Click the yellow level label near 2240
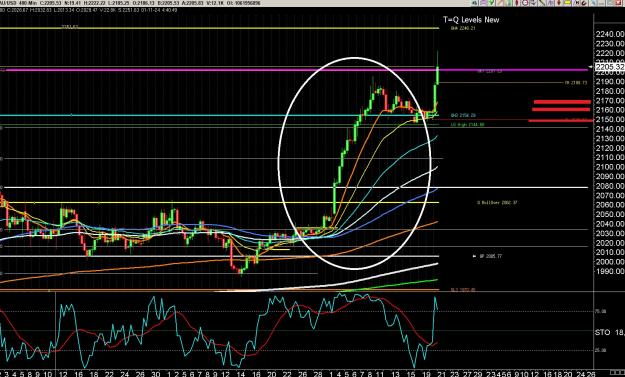The width and height of the screenshot is (625, 377). [463, 28]
